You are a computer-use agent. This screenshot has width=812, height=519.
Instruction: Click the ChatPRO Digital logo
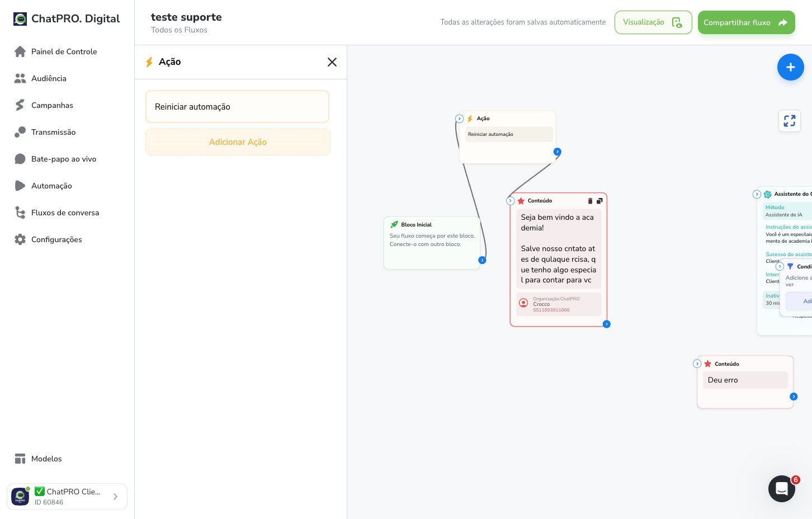coord(67,18)
